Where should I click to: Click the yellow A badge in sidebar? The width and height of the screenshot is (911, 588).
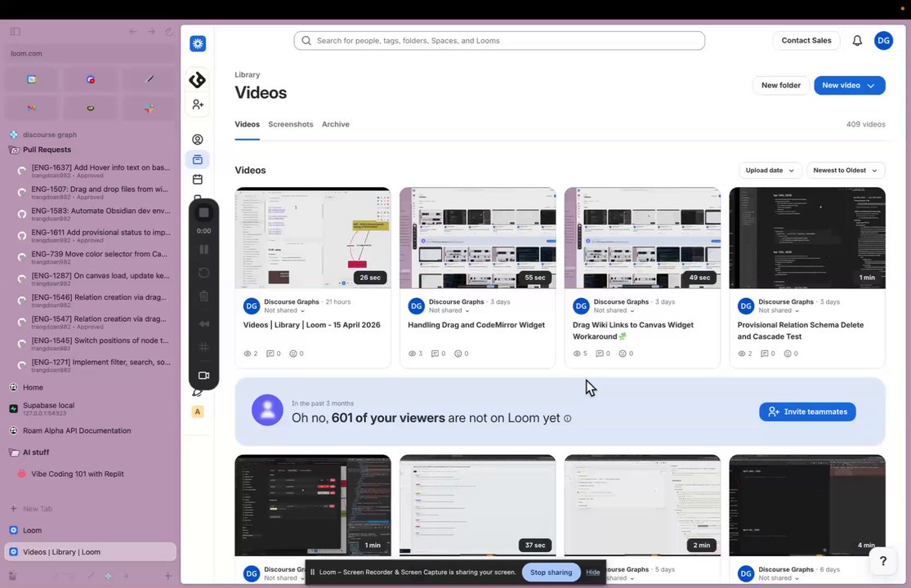click(198, 412)
